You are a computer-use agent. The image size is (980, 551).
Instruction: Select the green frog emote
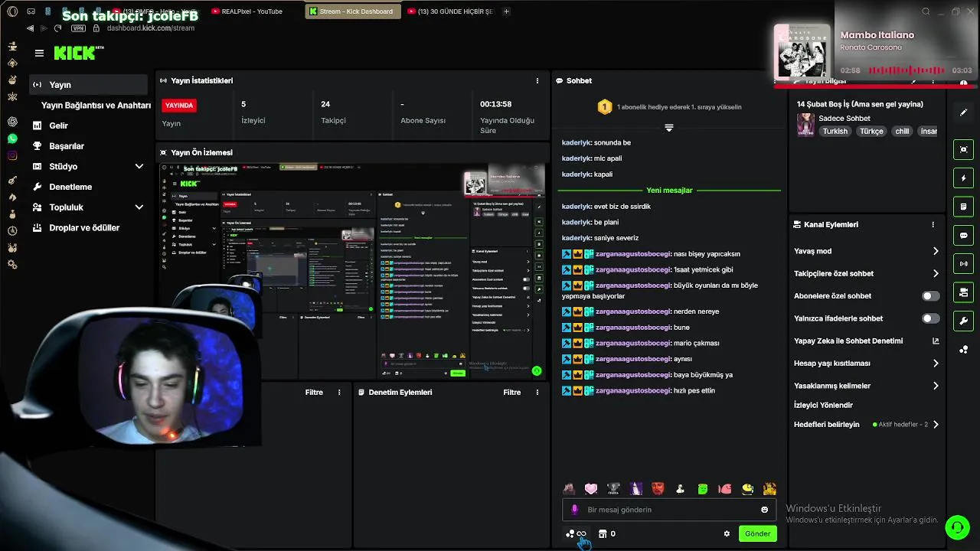tap(703, 489)
